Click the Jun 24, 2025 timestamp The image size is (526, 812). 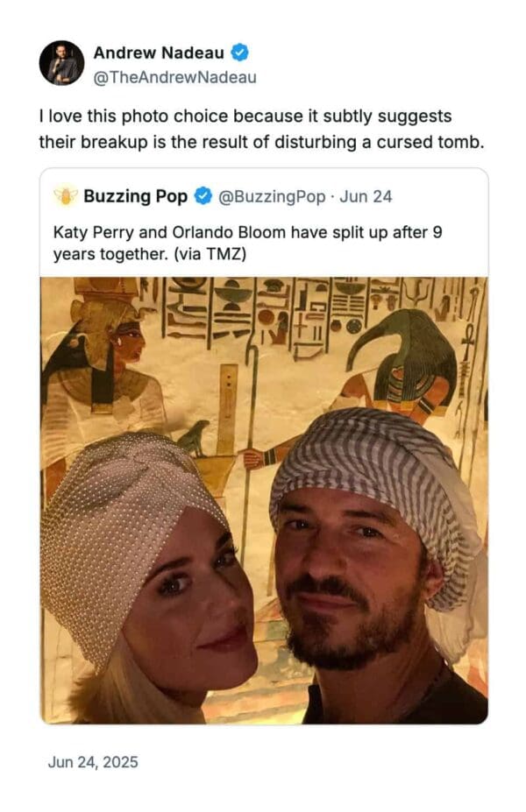(x=92, y=762)
